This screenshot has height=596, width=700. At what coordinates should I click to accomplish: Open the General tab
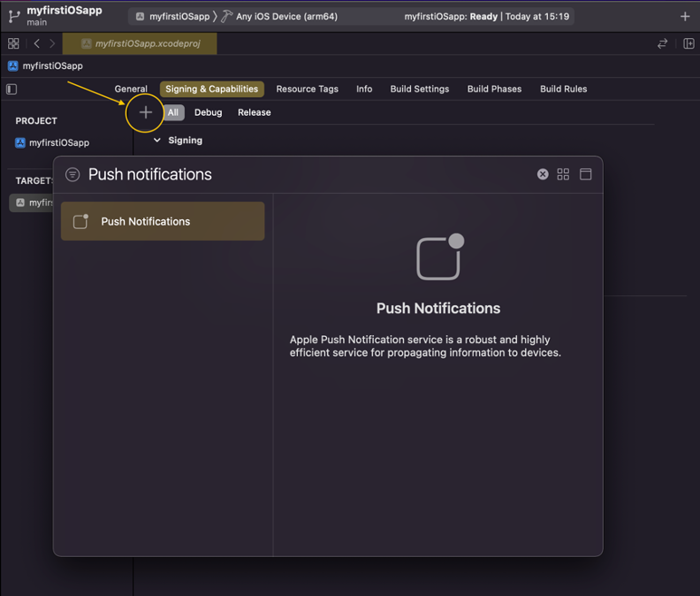point(131,89)
